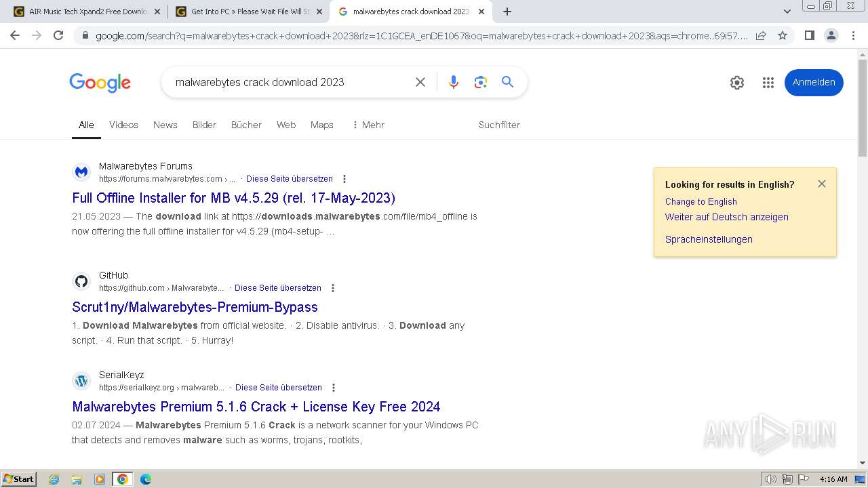
Task: Reload the current page
Action: (x=58, y=35)
